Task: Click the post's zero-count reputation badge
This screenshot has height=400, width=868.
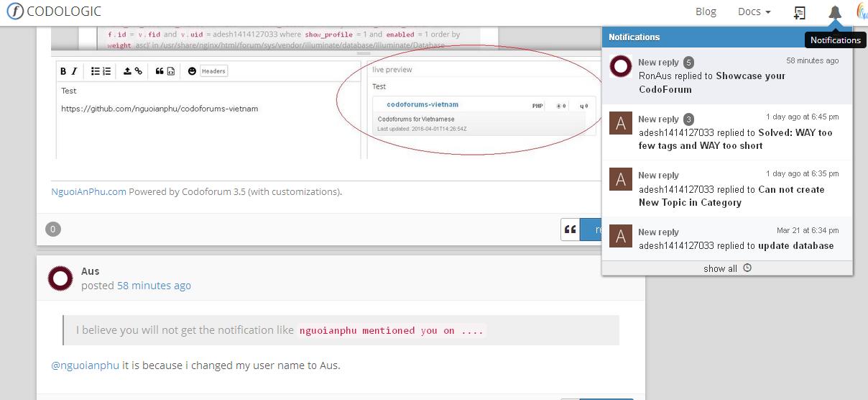Action: 53,229
